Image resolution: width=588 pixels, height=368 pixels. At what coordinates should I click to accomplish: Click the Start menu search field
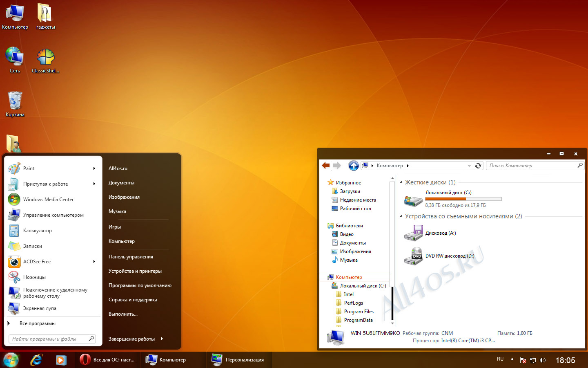[52, 339]
